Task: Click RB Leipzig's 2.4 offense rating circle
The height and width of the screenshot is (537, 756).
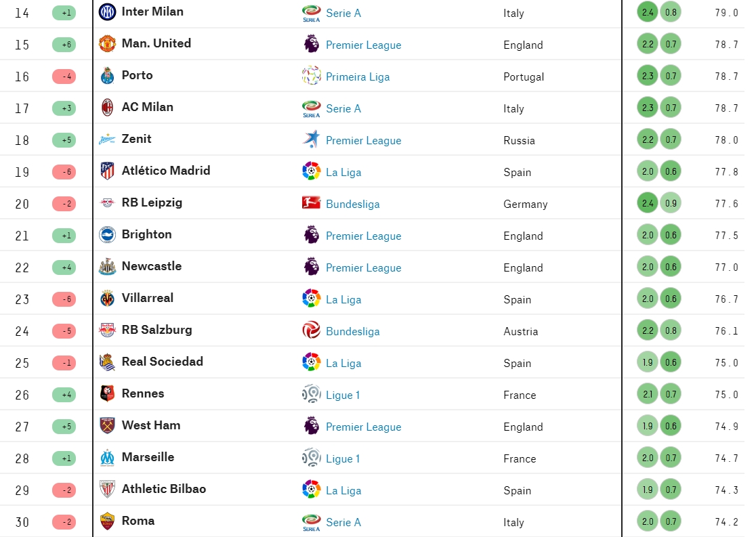Action: pyautogui.click(x=648, y=203)
